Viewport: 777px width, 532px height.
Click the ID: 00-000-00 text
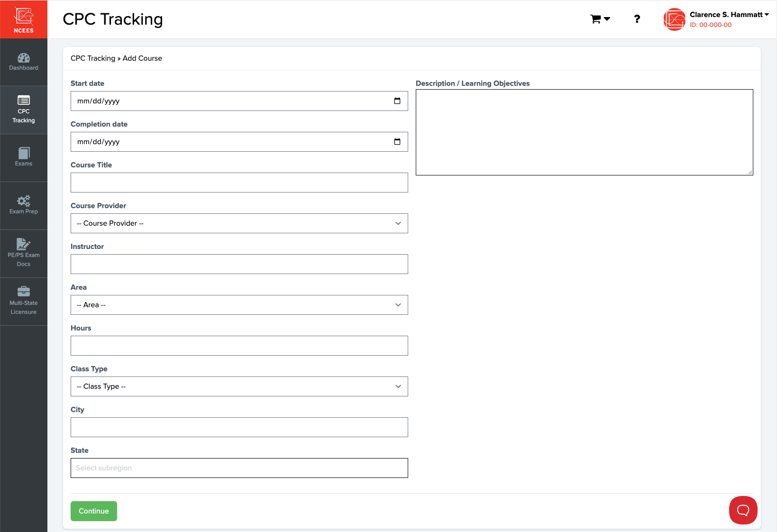pyautogui.click(x=711, y=25)
